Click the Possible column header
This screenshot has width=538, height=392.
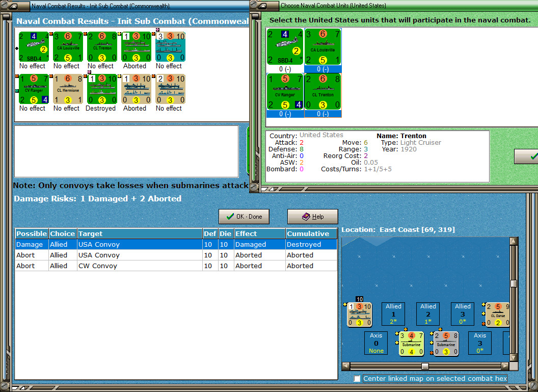tap(32, 234)
